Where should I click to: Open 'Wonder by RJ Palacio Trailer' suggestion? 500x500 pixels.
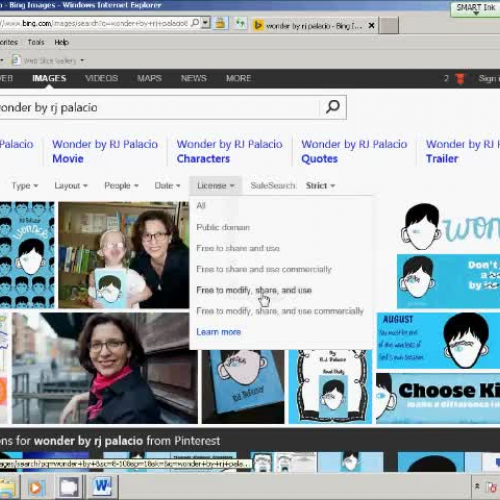click(463, 151)
